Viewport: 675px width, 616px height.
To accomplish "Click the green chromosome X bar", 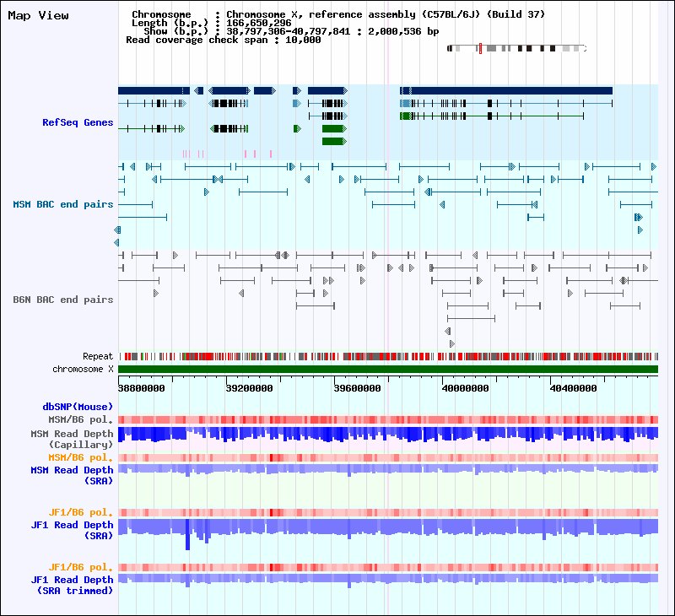I will [x=388, y=370].
